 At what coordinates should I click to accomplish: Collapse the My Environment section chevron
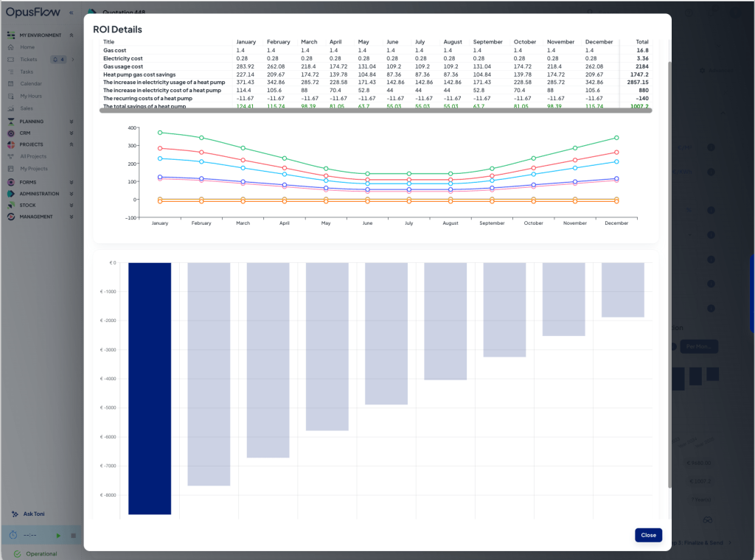(72, 35)
